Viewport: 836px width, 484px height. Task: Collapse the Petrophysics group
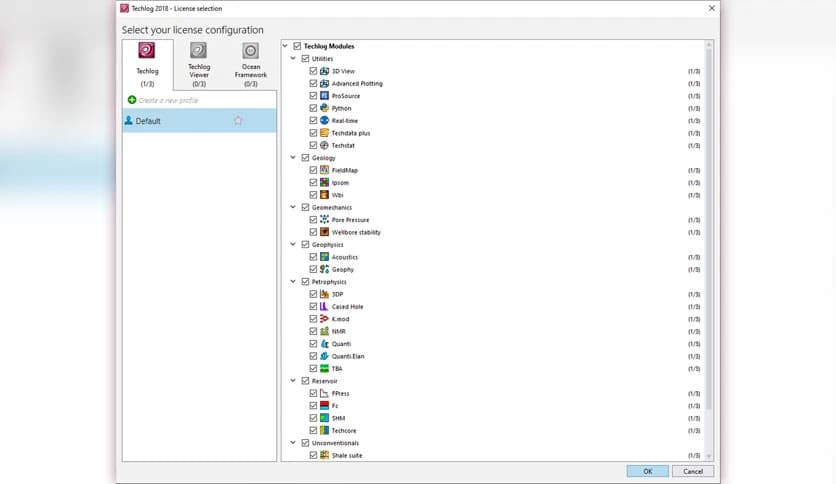pos(293,281)
